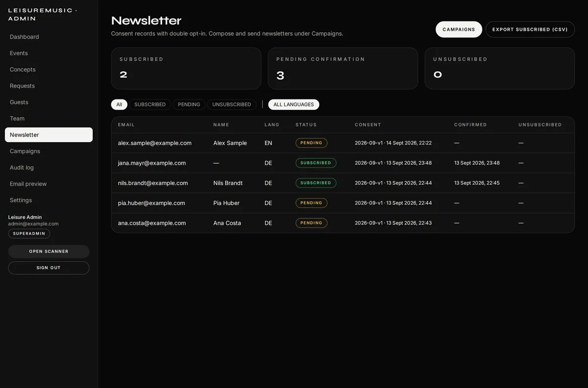Click Subscribed badge for jana.mayr
588x388 pixels.
316,163
